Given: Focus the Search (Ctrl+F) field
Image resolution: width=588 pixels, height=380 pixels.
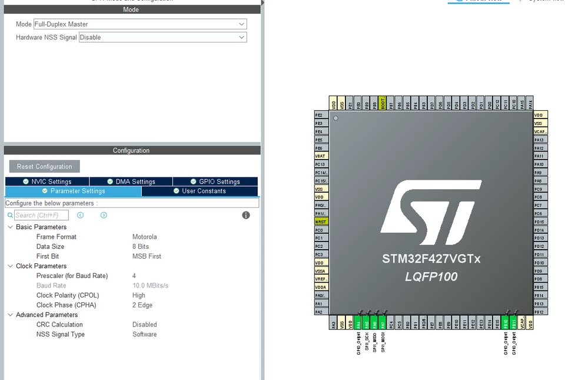Looking at the screenshot, I should pyautogui.click(x=41, y=215).
